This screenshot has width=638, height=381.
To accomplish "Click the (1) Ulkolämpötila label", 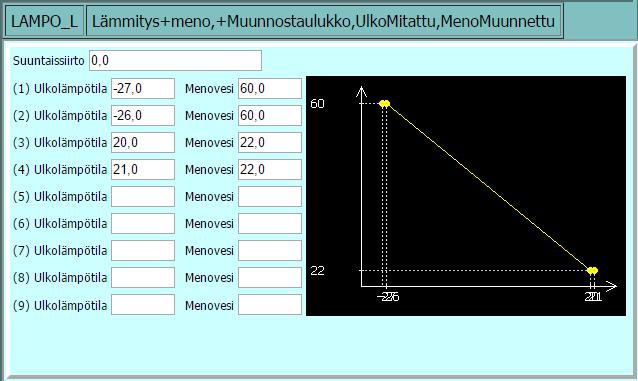I will [x=60, y=89].
